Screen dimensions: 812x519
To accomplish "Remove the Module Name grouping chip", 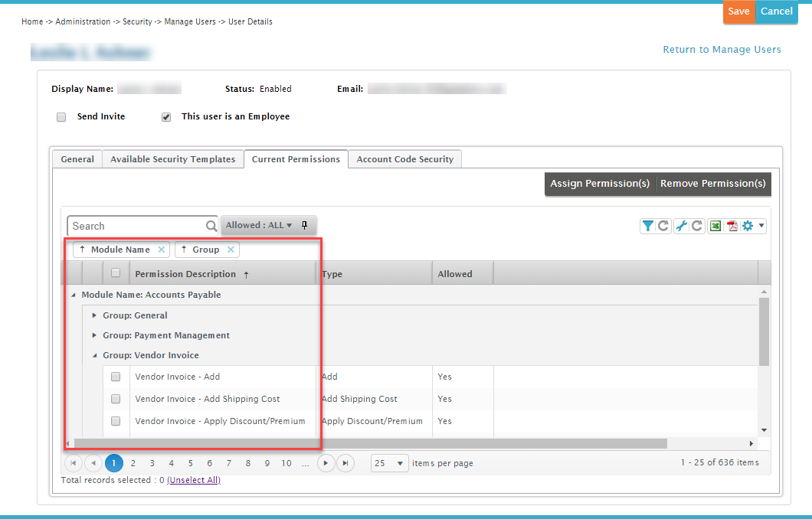I will pos(161,250).
